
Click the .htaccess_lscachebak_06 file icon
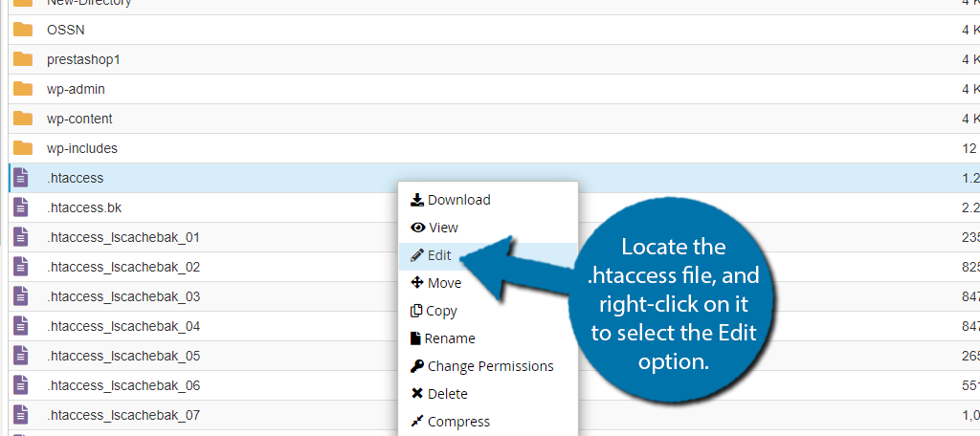click(21, 385)
